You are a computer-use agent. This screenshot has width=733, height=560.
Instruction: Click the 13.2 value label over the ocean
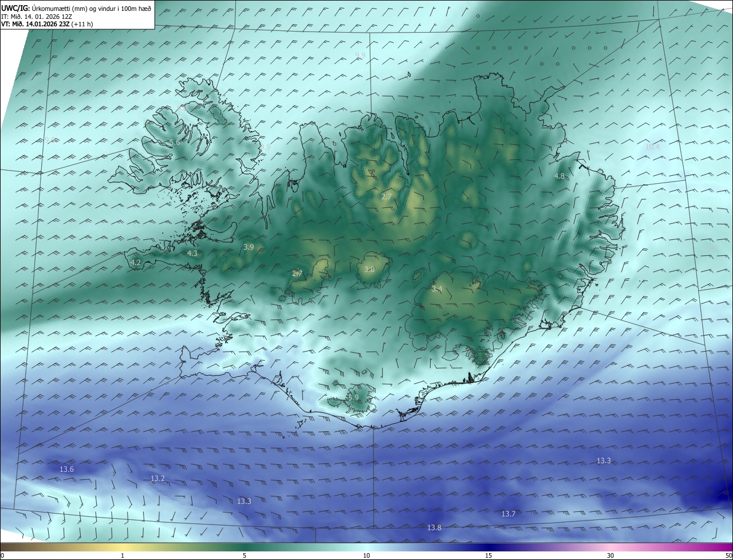pos(157,478)
